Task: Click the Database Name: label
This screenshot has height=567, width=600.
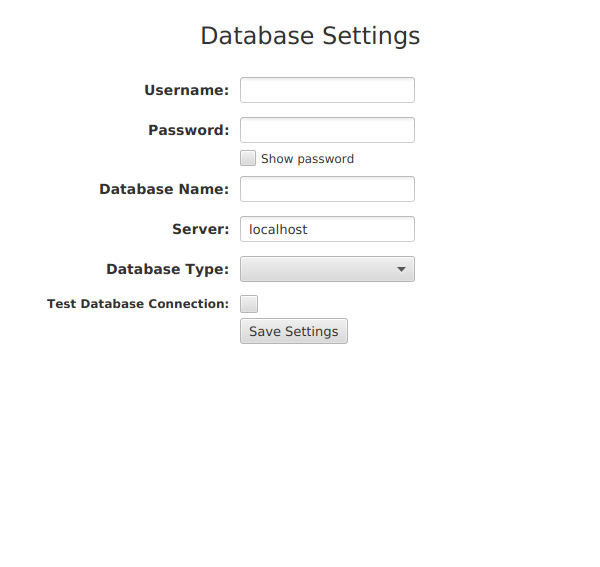Action: (x=164, y=189)
